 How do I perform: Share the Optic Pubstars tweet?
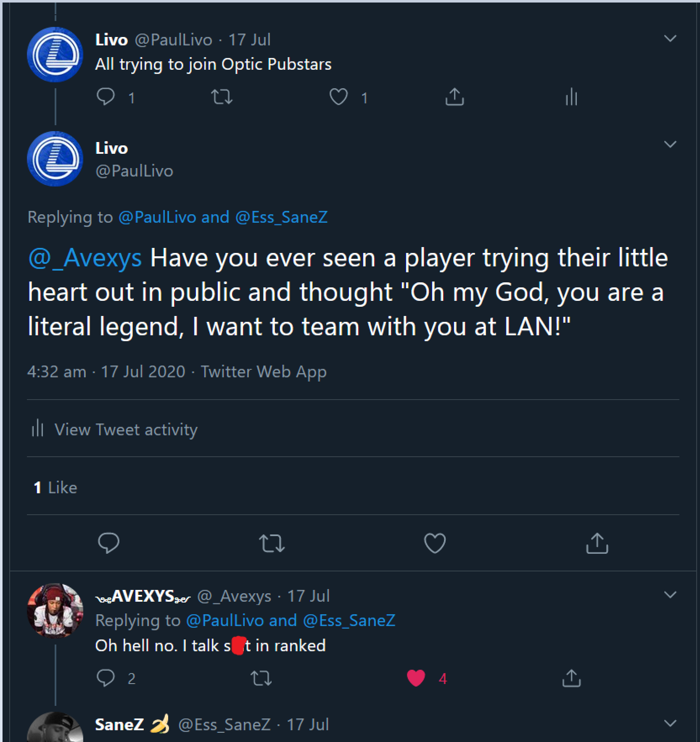pyautogui.click(x=454, y=97)
